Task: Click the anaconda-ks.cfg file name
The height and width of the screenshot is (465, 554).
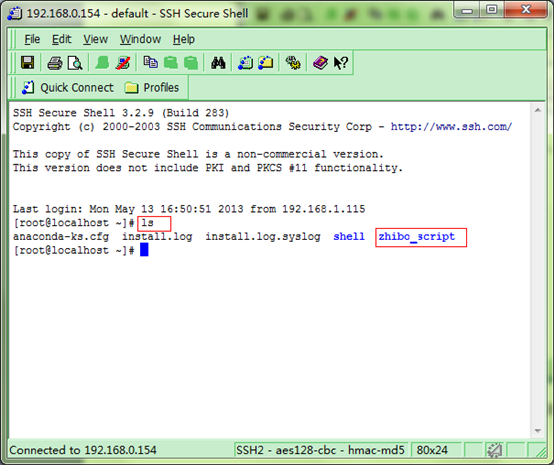Action: (61, 236)
